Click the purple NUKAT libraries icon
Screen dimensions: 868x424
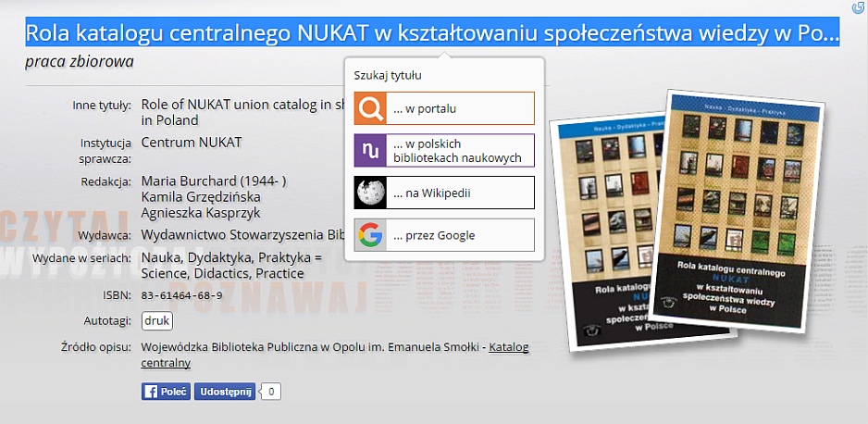click(x=370, y=150)
